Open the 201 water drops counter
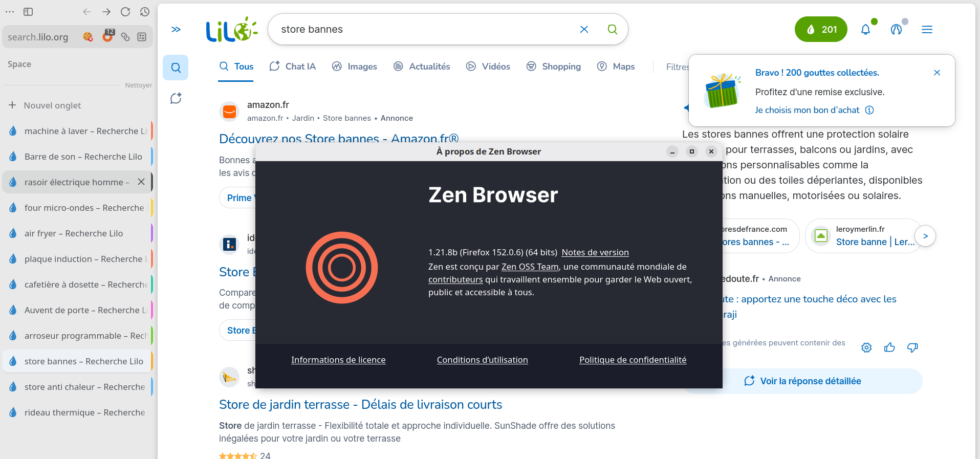Screen dimensions: 980x459 pos(821,30)
